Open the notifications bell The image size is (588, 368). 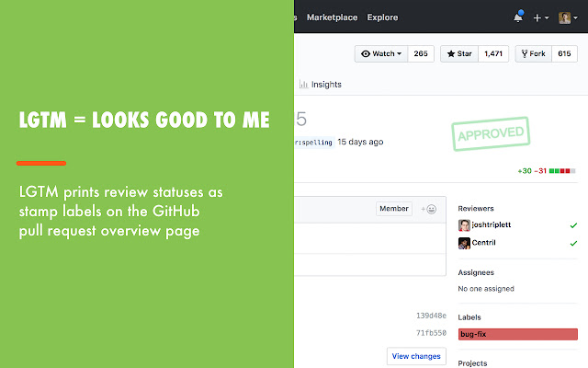[518, 17]
